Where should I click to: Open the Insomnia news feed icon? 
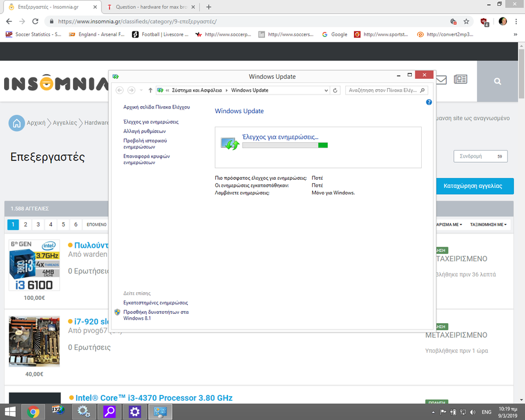pyautogui.click(x=460, y=79)
